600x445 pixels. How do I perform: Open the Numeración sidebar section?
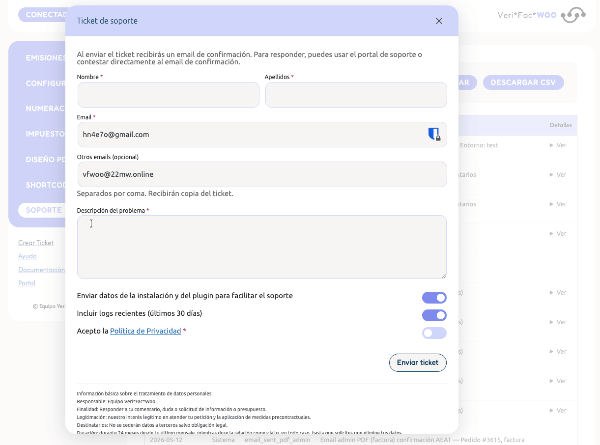[x=45, y=109]
